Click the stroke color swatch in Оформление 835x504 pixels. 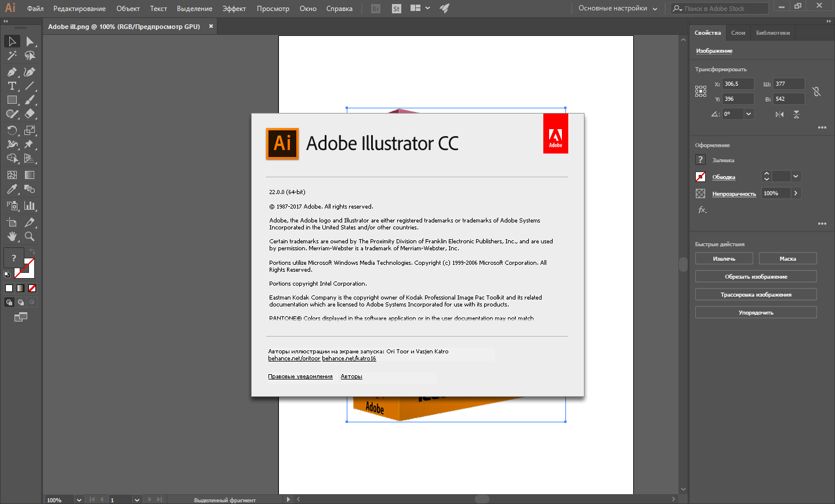point(700,177)
